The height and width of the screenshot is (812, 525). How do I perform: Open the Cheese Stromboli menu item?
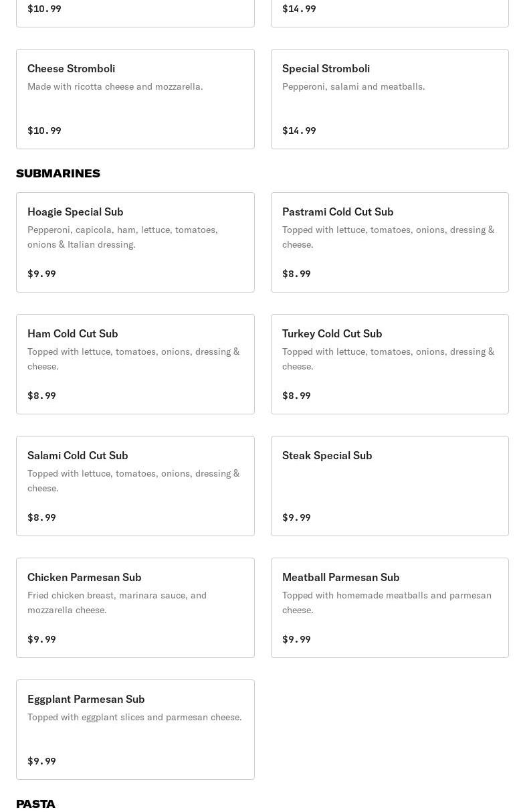point(135,99)
